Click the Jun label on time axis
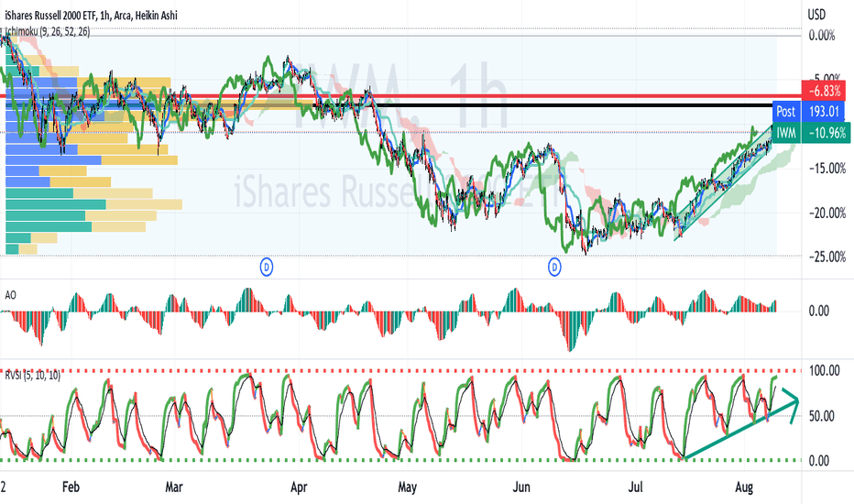Screen dimensions: 854x504 [521, 487]
